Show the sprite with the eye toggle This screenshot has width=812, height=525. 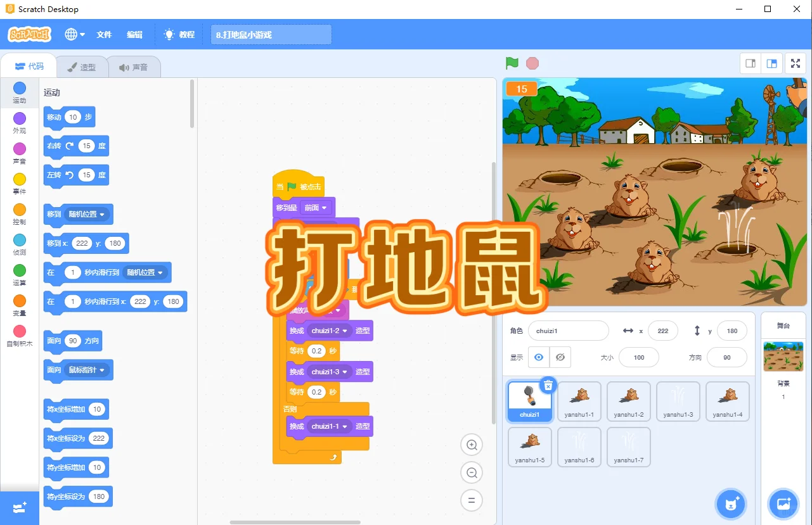537,357
